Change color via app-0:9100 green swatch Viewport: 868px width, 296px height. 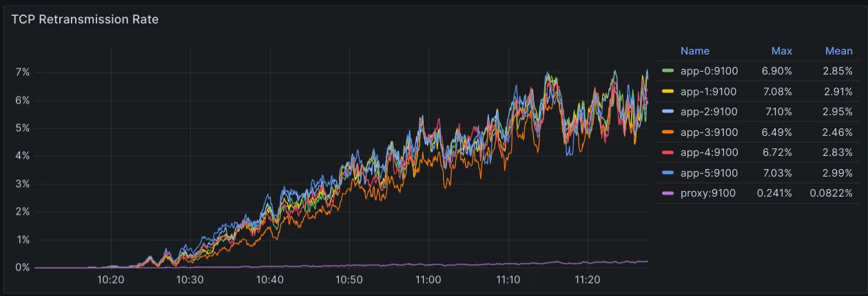click(x=668, y=71)
